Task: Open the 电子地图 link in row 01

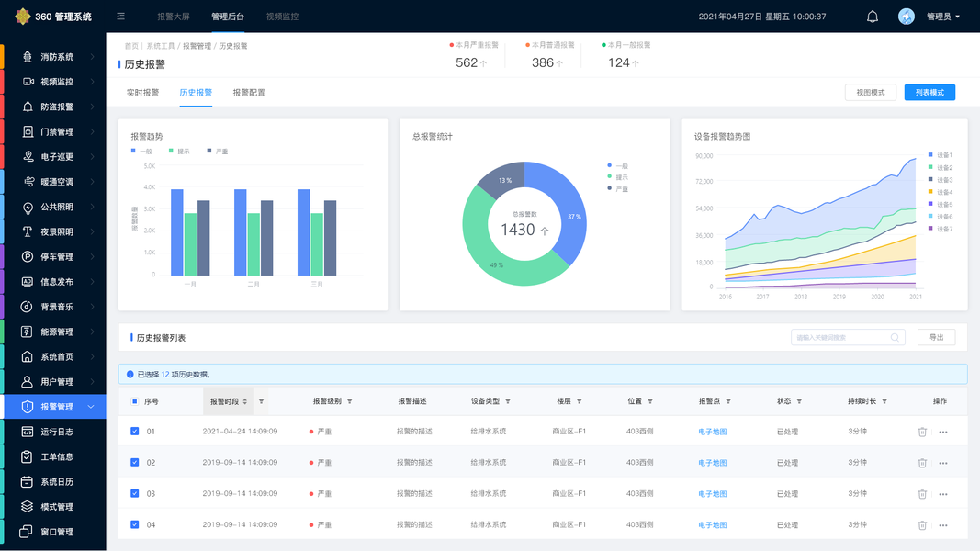Action: coord(712,432)
